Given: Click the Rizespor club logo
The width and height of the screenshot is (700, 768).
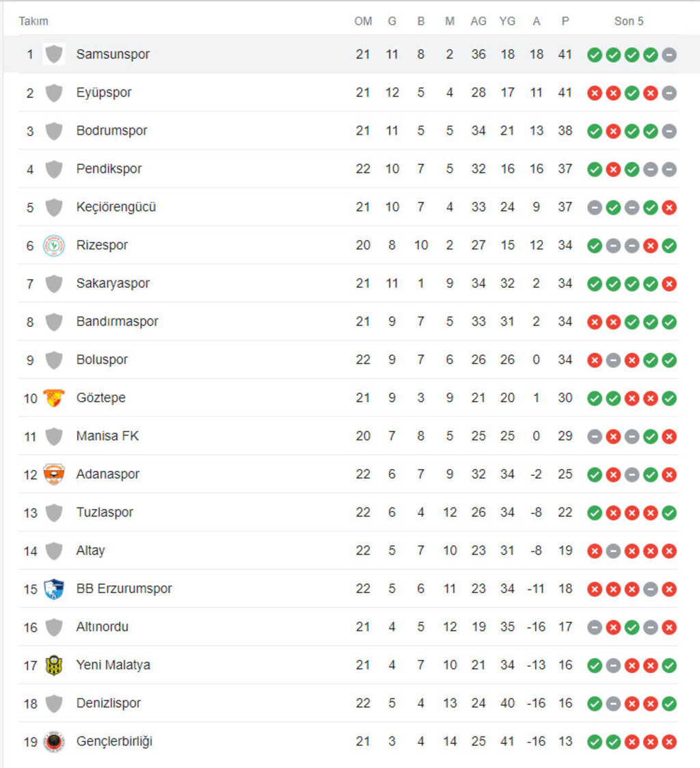Looking at the screenshot, I should pyautogui.click(x=54, y=245).
